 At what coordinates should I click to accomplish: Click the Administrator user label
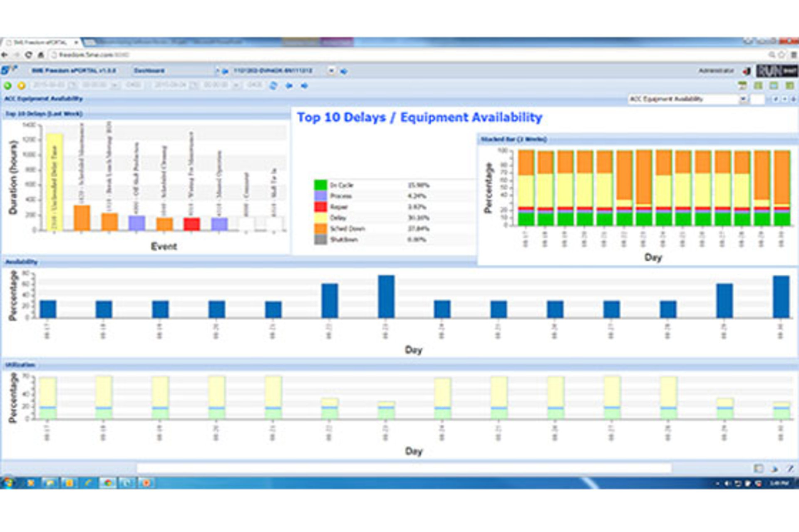716,71
